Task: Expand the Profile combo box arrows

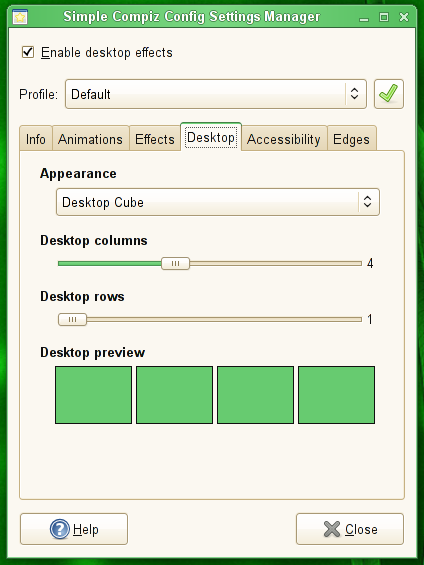Action: tap(354, 94)
